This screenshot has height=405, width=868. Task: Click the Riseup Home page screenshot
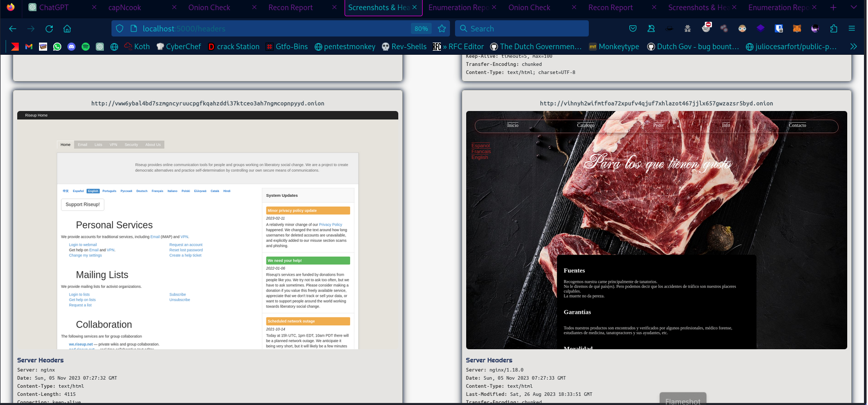point(208,230)
